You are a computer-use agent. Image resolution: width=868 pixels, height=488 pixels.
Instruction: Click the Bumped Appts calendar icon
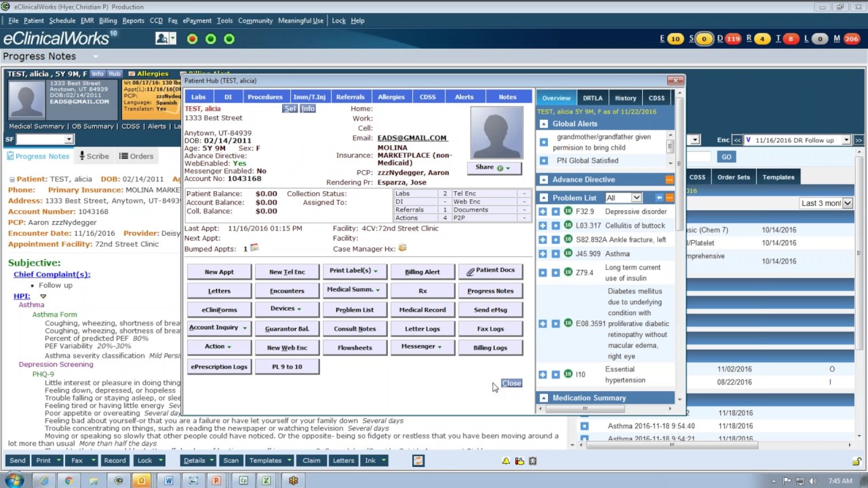pos(254,249)
